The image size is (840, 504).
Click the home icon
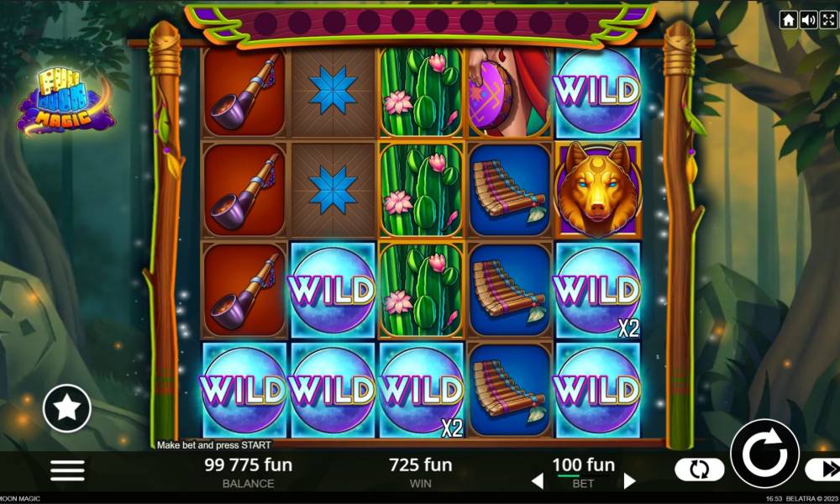(788, 20)
